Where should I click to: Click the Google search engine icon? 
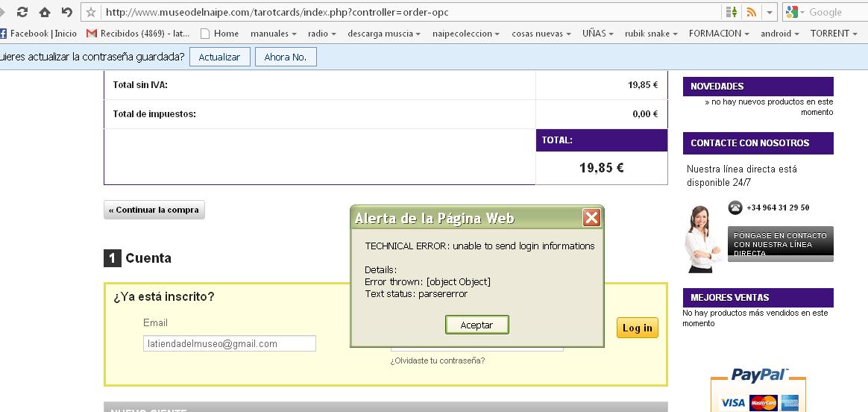pyautogui.click(x=791, y=12)
